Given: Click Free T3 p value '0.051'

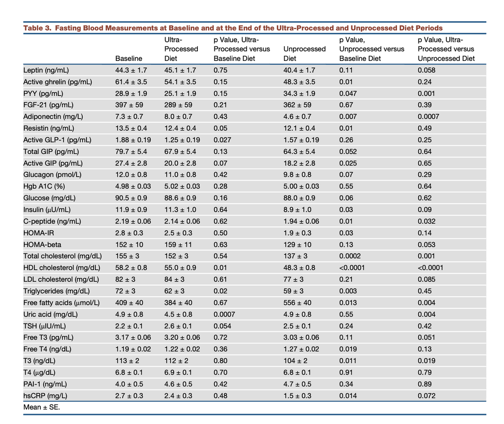Looking at the screenshot, I should tap(427, 338).
